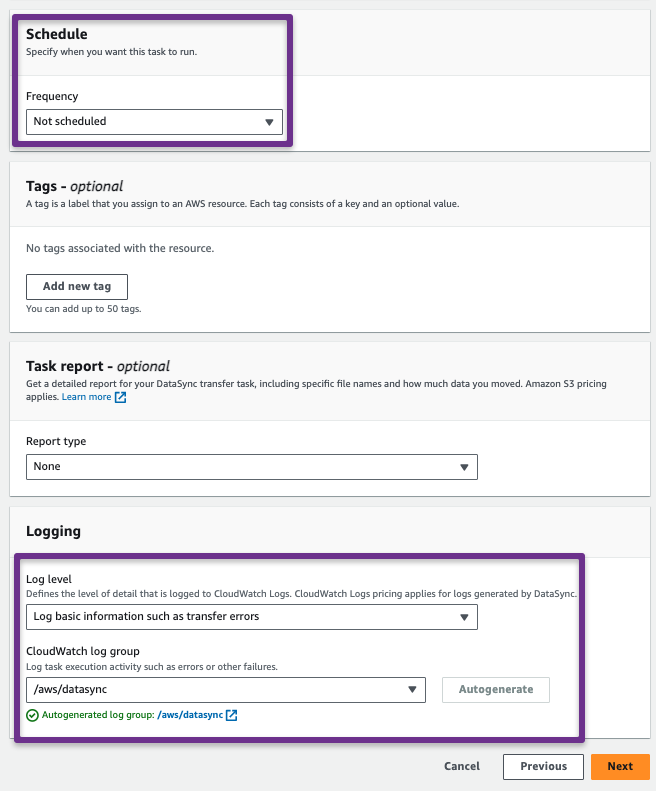Open the CloudWatch log group dropdown
Screen dimensions: 656x791
pos(226,690)
